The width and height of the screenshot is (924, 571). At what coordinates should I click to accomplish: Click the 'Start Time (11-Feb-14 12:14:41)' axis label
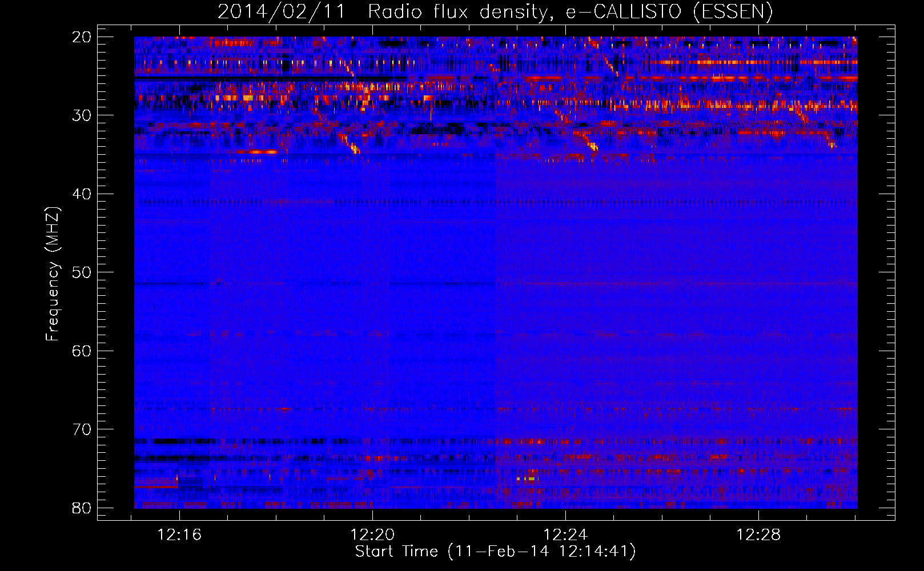pos(495,552)
